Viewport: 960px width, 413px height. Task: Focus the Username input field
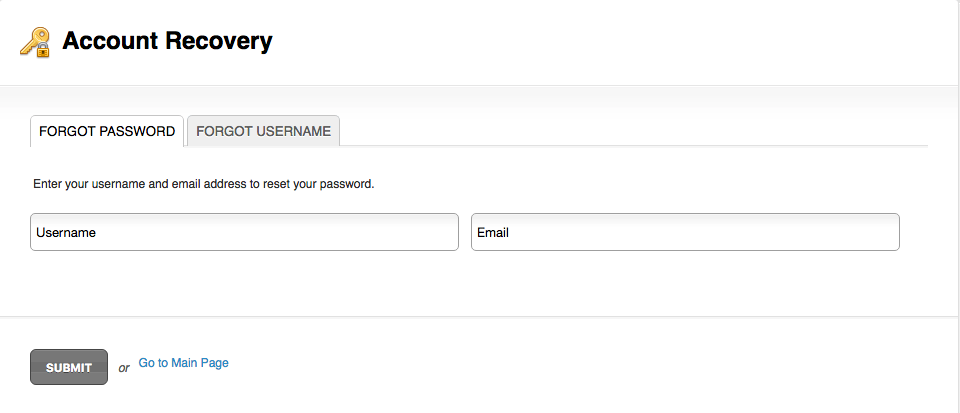tap(244, 232)
